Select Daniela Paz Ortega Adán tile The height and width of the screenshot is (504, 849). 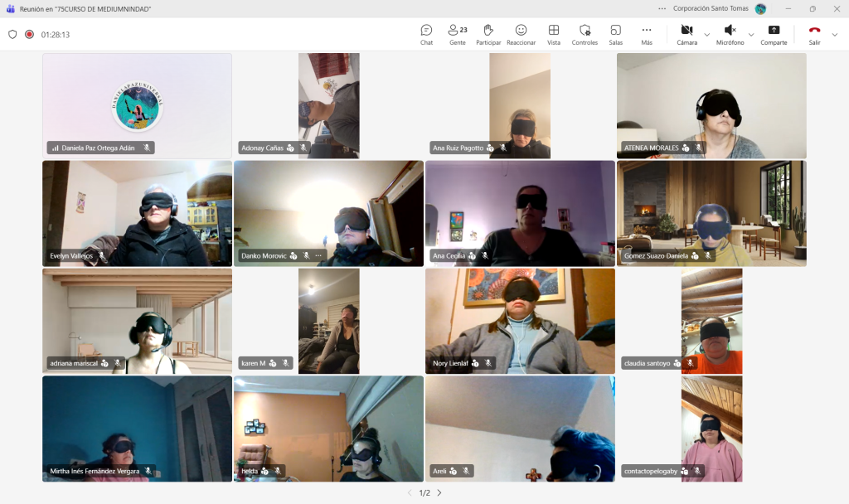coord(137,105)
